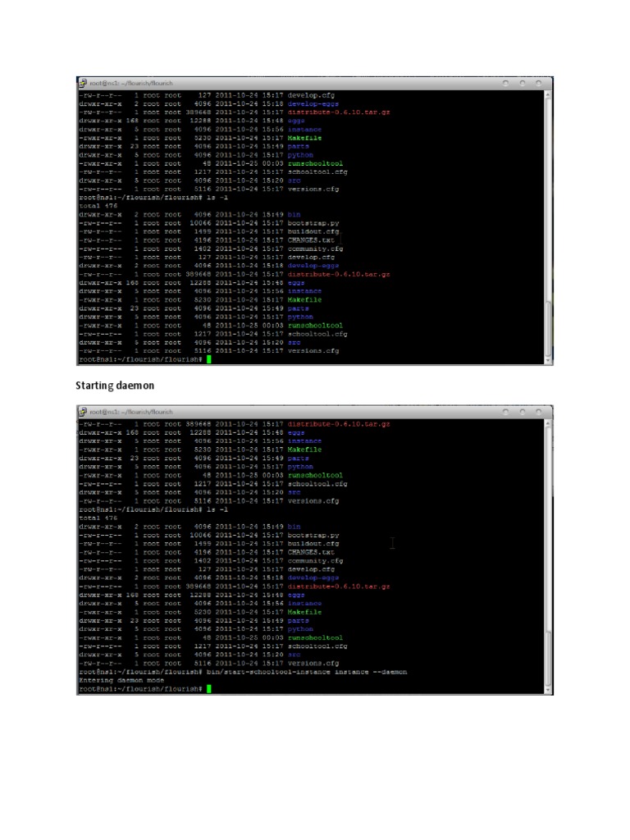This screenshot has height=840, width=630.
Task: Click the green cursor block in the second terminal
Action: pos(209,689)
